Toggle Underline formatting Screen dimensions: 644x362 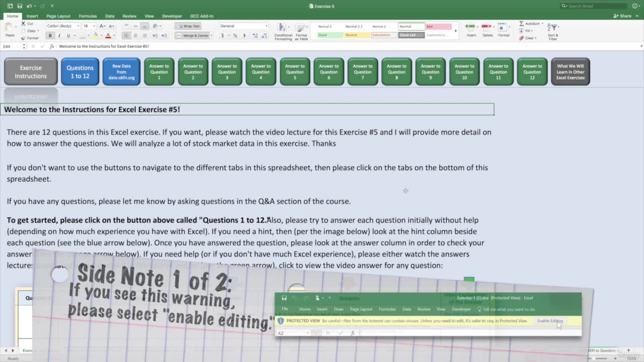point(68,35)
